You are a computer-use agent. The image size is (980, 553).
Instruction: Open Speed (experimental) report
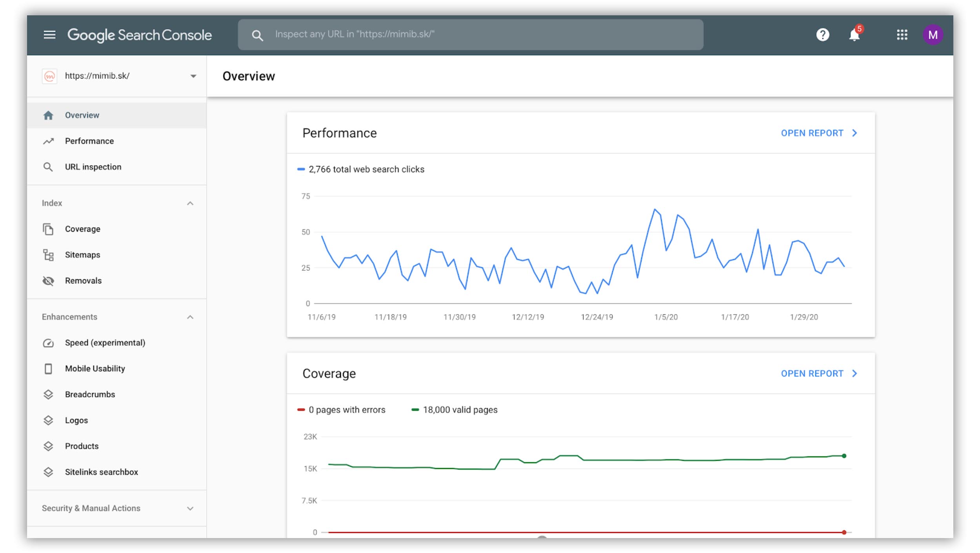click(116, 343)
